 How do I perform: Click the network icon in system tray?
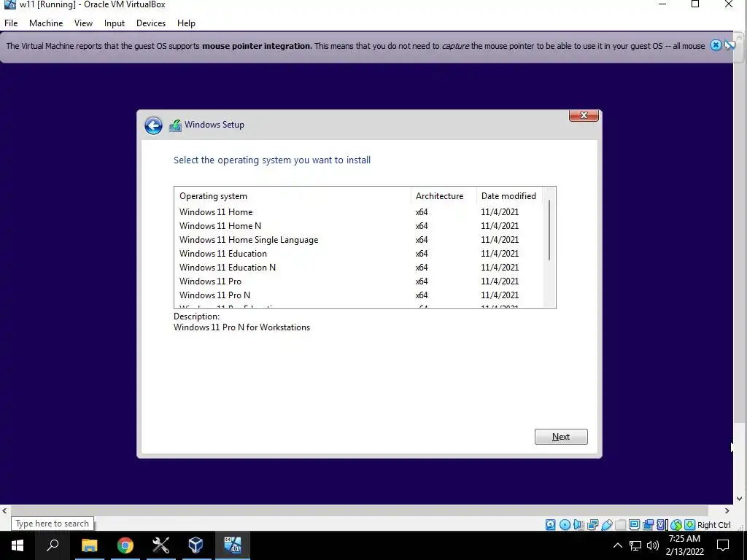(x=635, y=545)
